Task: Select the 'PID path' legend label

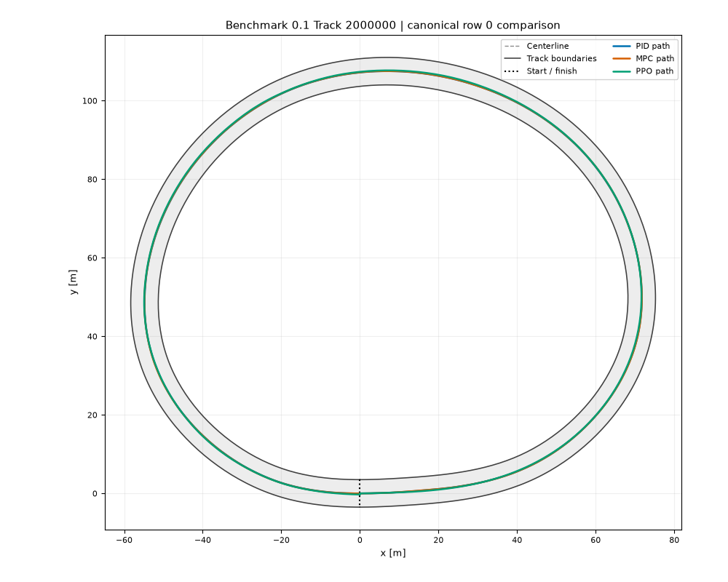Action: click(653, 46)
